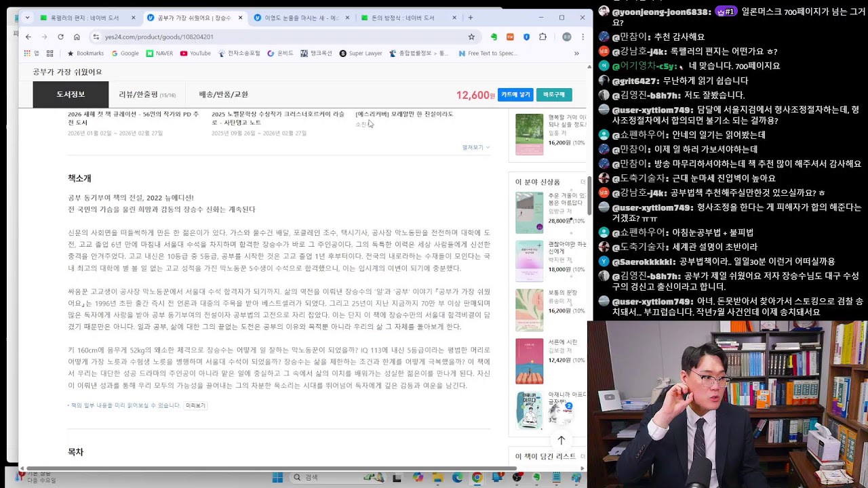The image size is (868, 488).
Task: Open 모래알만 한 진실이라도 event link
Action: pyautogui.click(x=404, y=114)
